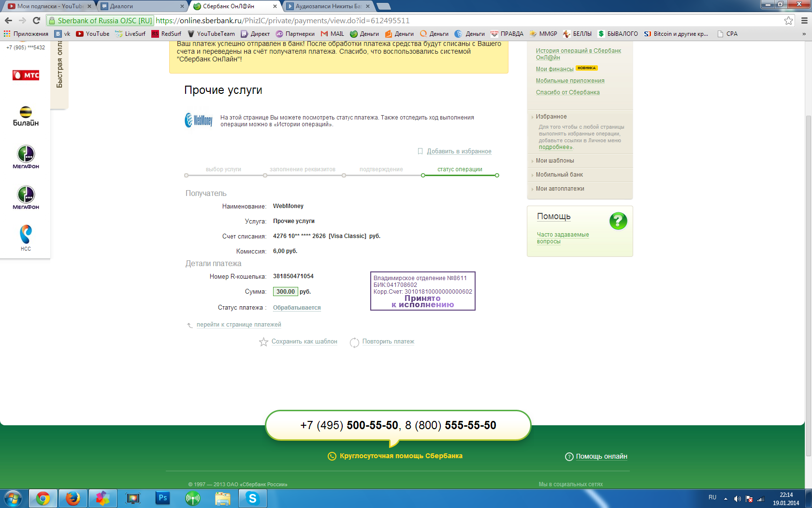Select the MTS operator logo
The width and height of the screenshot is (812, 508).
[x=26, y=75]
